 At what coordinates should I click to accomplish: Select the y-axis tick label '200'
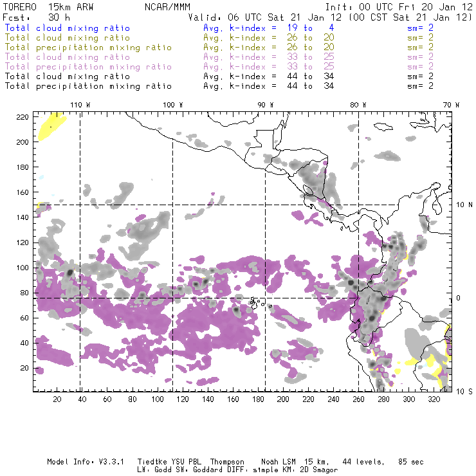pyautogui.click(x=23, y=142)
